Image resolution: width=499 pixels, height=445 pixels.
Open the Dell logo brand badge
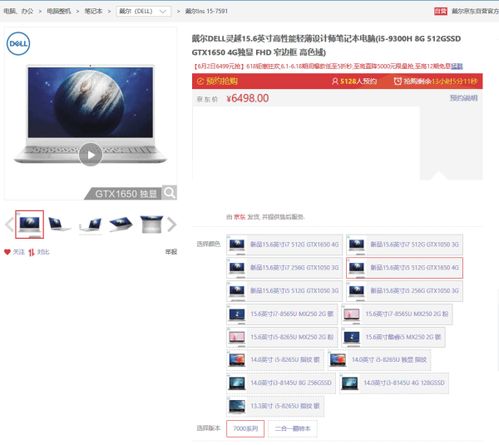[x=18, y=44]
